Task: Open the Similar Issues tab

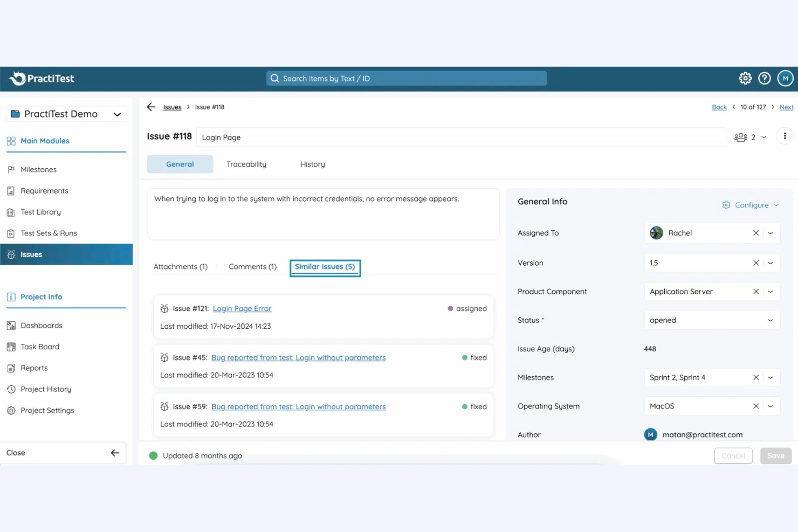Action: tap(325, 267)
